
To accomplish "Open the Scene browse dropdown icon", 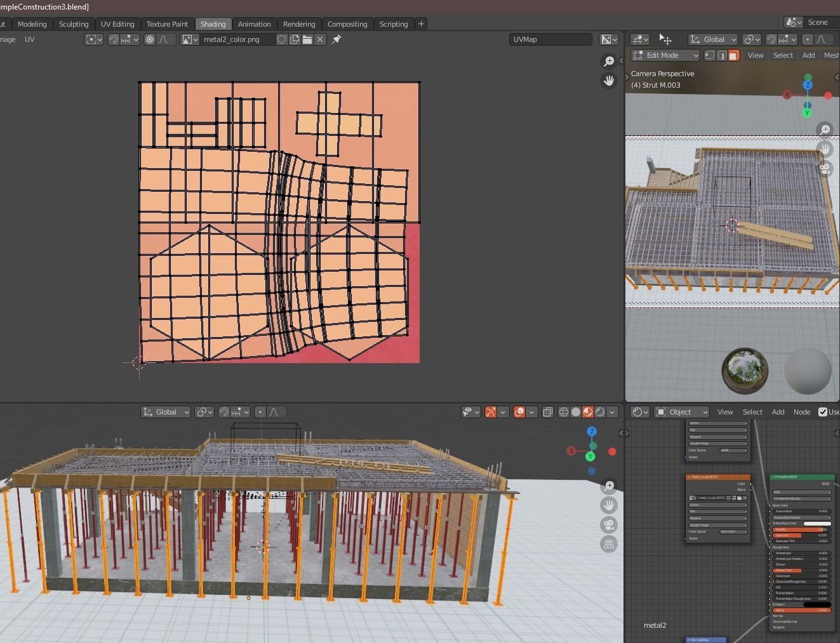I will (x=793, y=22).
